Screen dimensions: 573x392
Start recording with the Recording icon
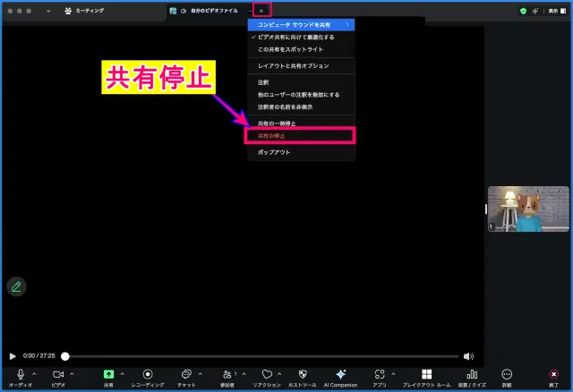(x=148, y=373)
